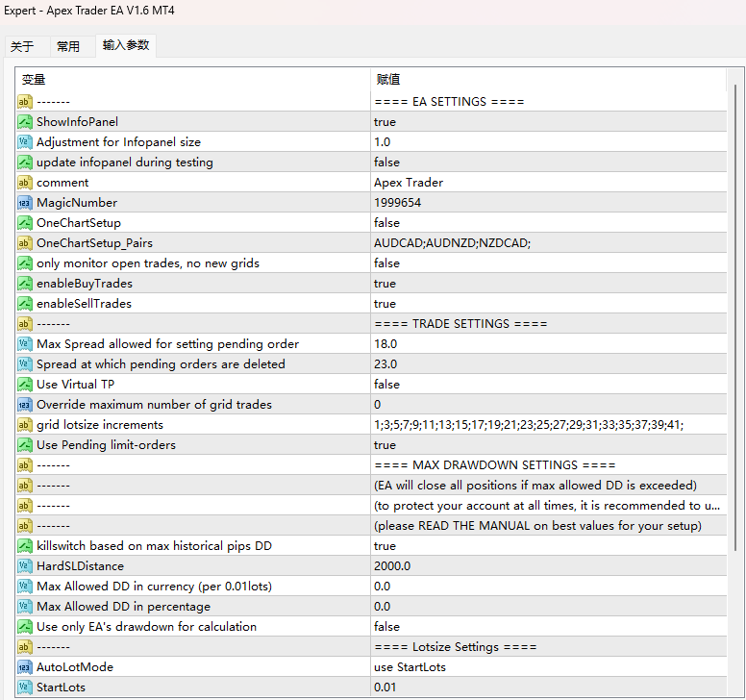Click the 赋值 column header

[549, 80]
